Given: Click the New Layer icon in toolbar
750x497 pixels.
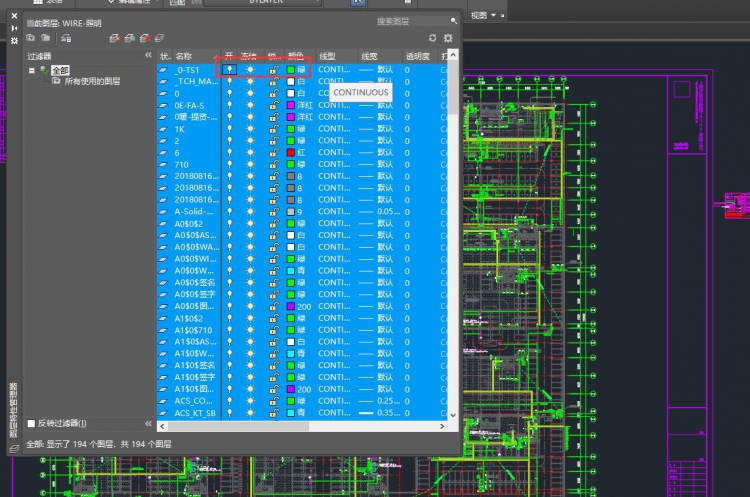Looking at the screenshot, I should pos(115,38).
